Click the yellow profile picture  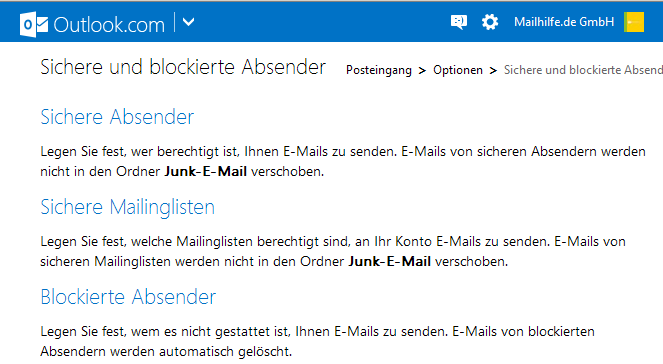[634, 22]
